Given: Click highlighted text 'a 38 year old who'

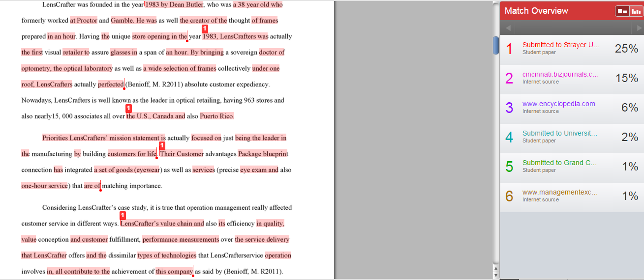Looking at the screenshot, I should (258, 5).
